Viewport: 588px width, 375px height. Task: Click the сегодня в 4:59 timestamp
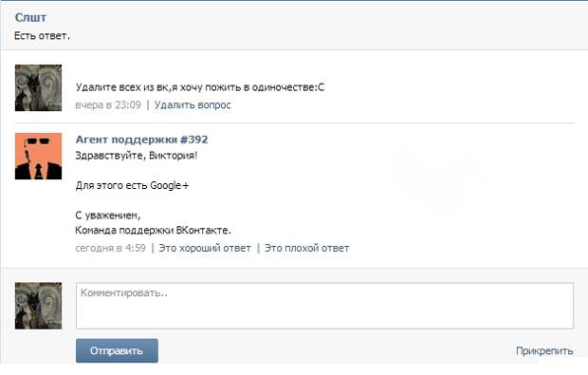[x=110, y=248]
